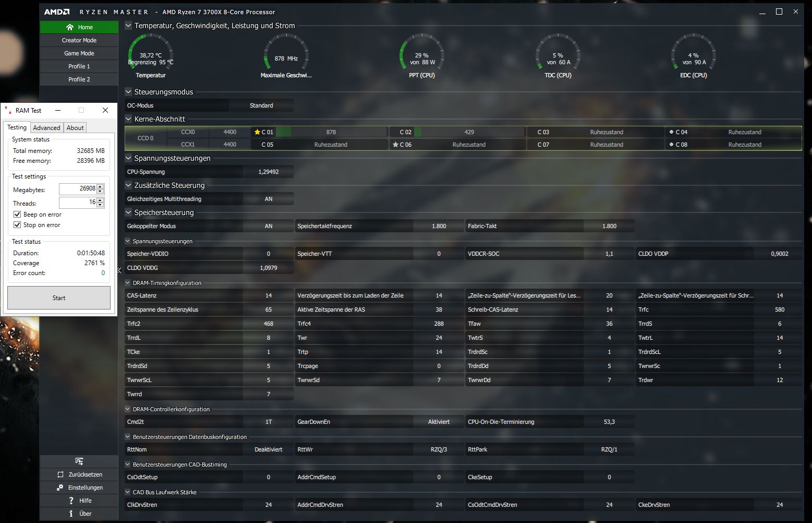Select the Testing tab in RAM Test
This screenshot has width=812, height=523.
17,127
